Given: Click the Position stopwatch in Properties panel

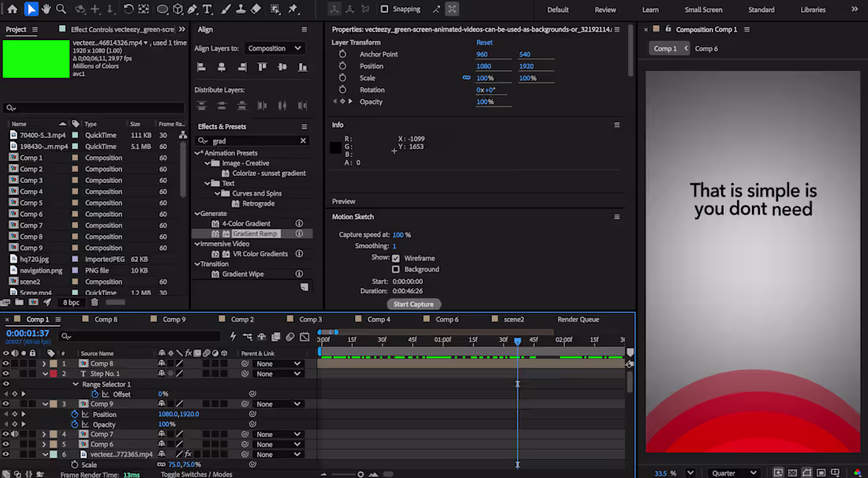Looking at the screenshot, I should [x=342, y=65].
